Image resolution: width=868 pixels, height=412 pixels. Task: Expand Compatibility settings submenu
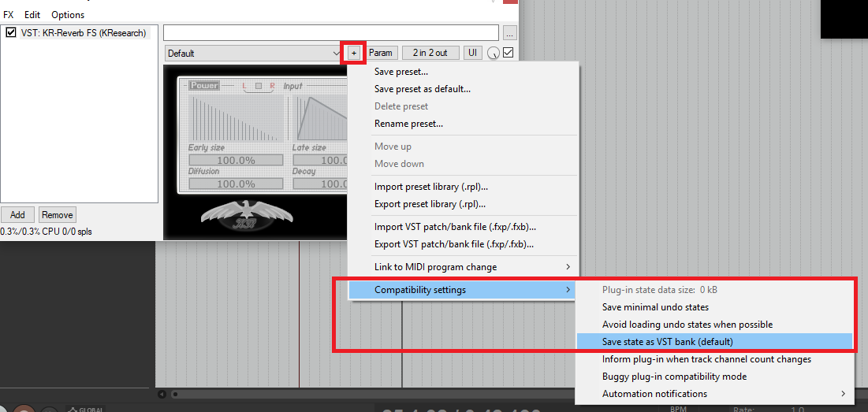463,290
